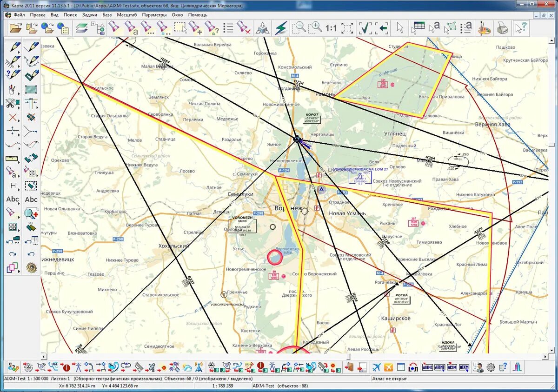The height and width of the screenshot is (392, 558).
Task: Click the antenna tower icon in bottom toolbar
Action: coord(199,367)
